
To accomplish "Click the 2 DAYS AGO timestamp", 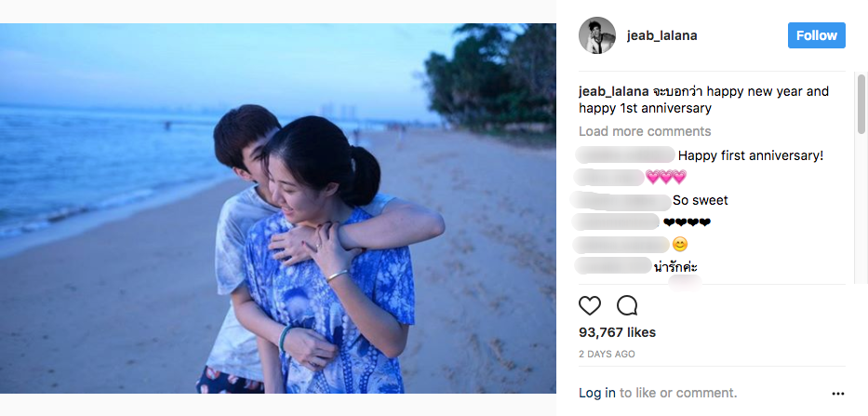I will [607, 354].
